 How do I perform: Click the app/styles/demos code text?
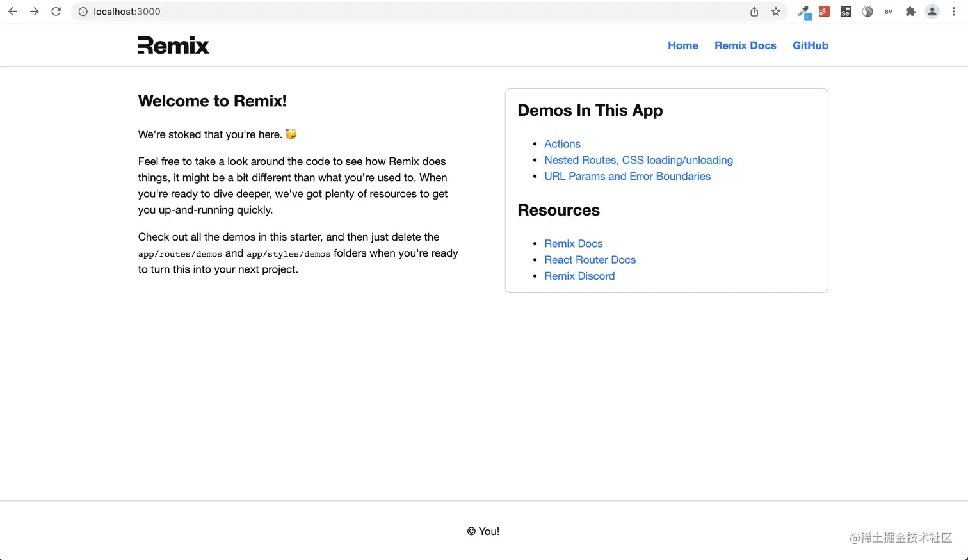(288, 254)
